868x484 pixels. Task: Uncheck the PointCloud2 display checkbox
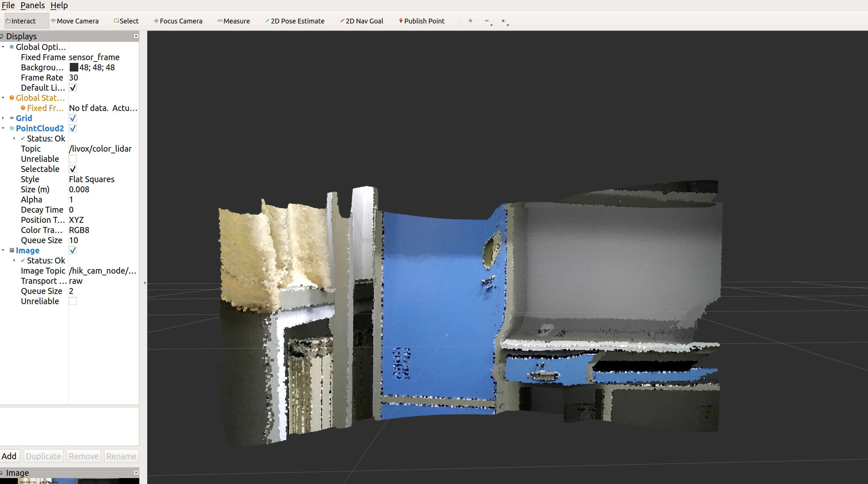click(x=73, y=128)
